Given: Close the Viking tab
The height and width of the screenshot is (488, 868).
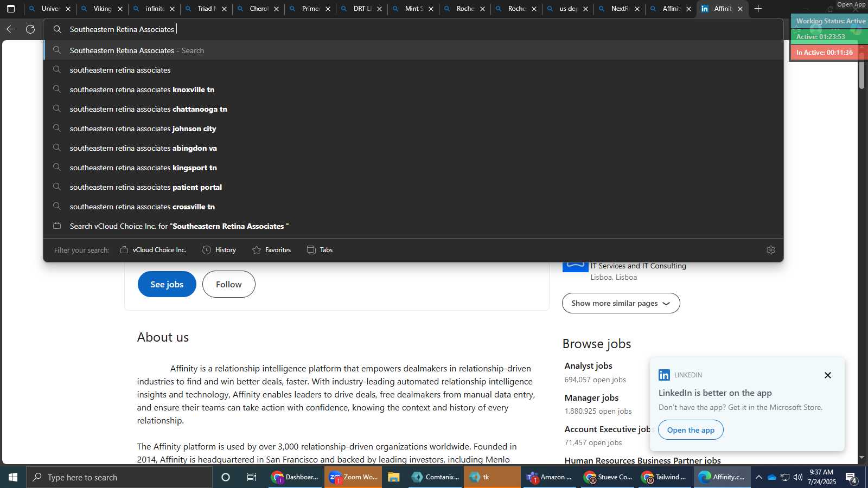Looking at the screenshot, I should pyautogui.click(x=120, y=9).
